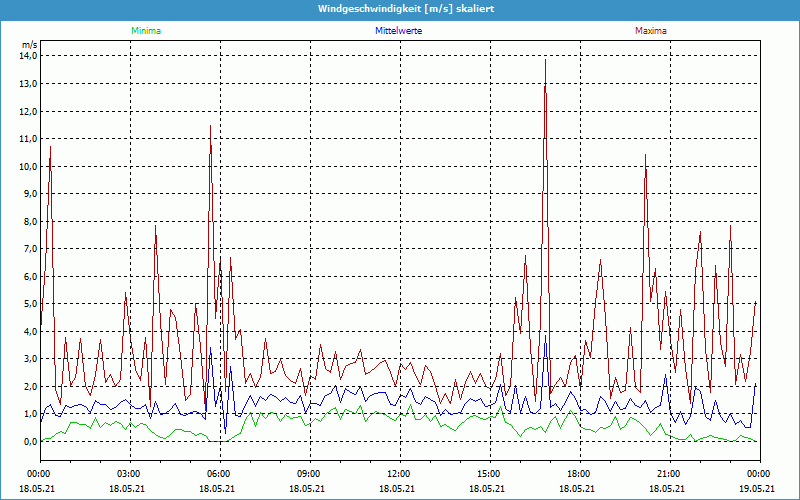Select the 09:00 time axis label
Screen dimensions: 800x500
pyautogui.click(x=308, y=473)
